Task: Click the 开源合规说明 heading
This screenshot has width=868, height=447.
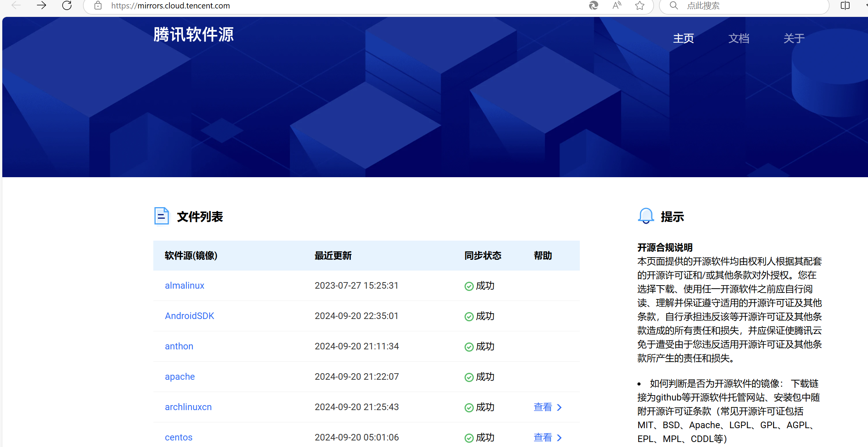Action: (x=665, y=247)
